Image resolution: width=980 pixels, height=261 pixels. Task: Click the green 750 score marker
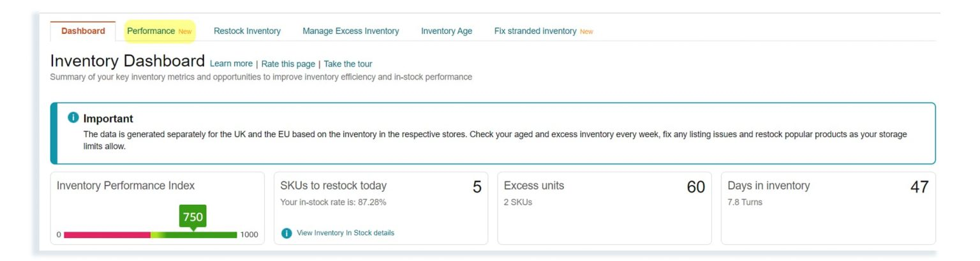point(193,218)
